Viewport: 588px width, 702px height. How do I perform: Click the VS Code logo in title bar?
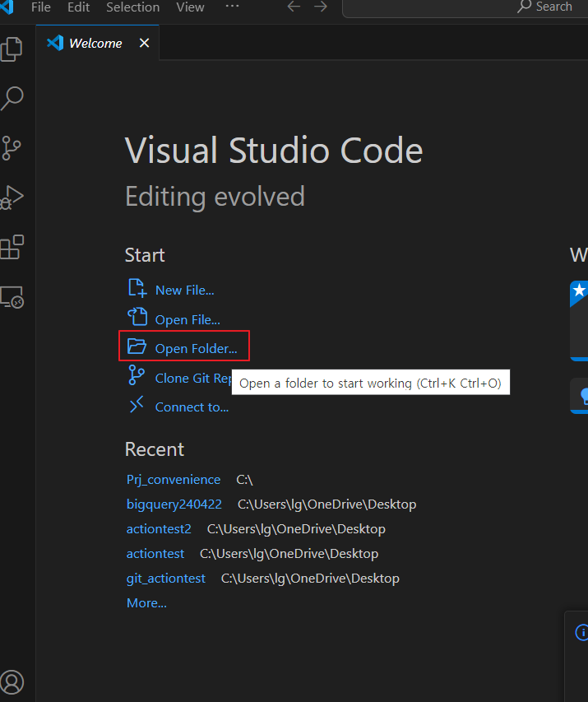pos(7,7)
